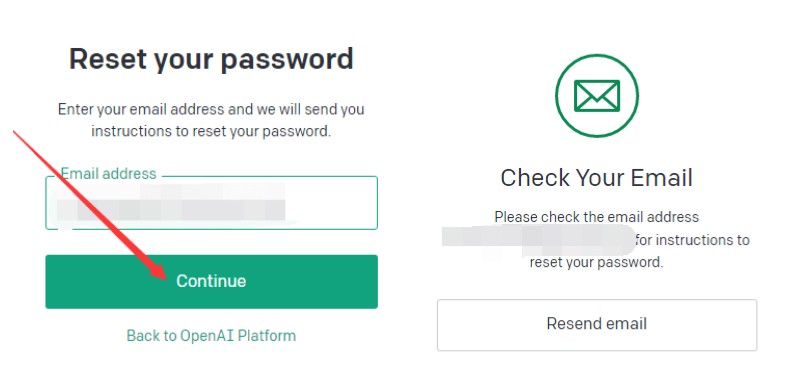Click 'instructions to reset your password' left text

211,131
